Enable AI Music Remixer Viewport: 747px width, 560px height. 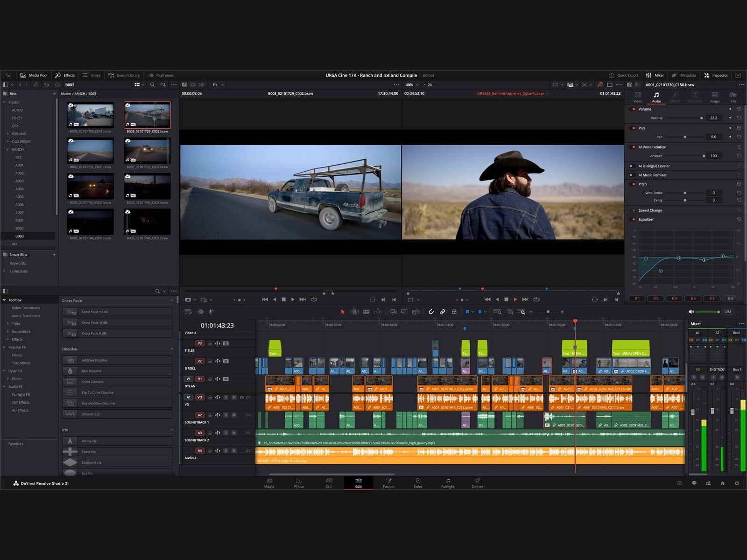pyautogui.click(x=631, y=175)
